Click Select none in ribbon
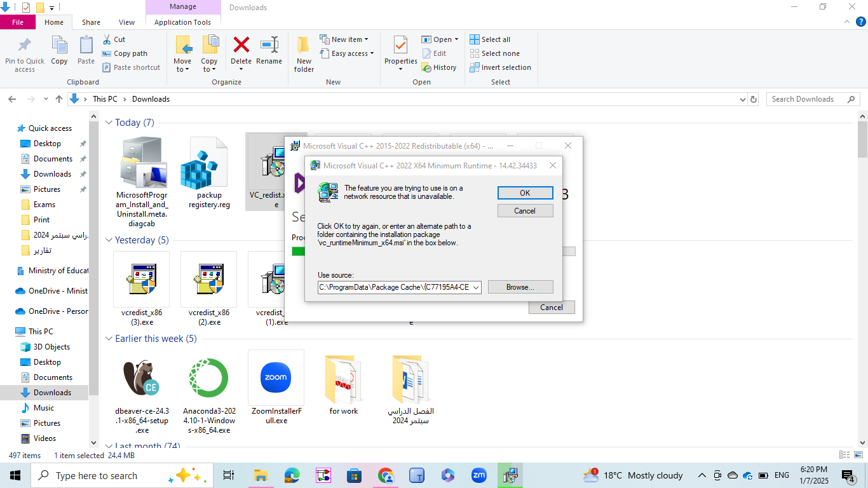Viewport: 868px width, 488px height. pos(494,53)
